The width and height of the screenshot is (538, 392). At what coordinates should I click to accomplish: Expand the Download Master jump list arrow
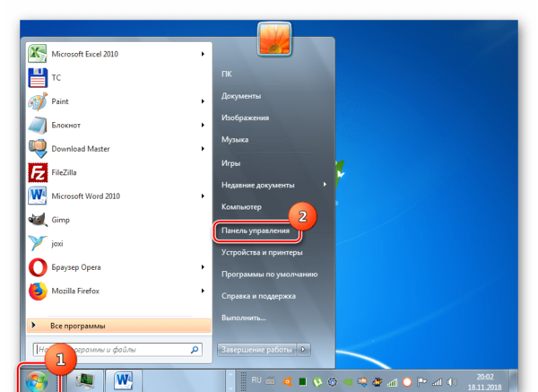[x=203, y=149]
